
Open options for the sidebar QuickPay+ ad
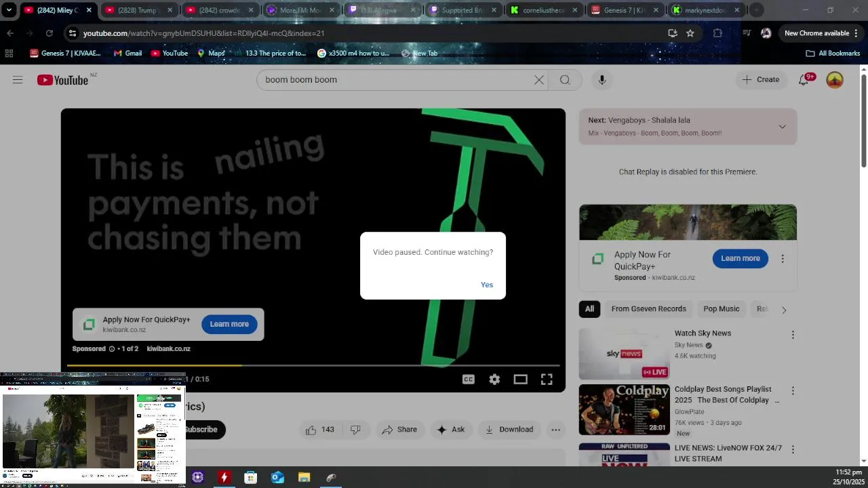(783, 259)
